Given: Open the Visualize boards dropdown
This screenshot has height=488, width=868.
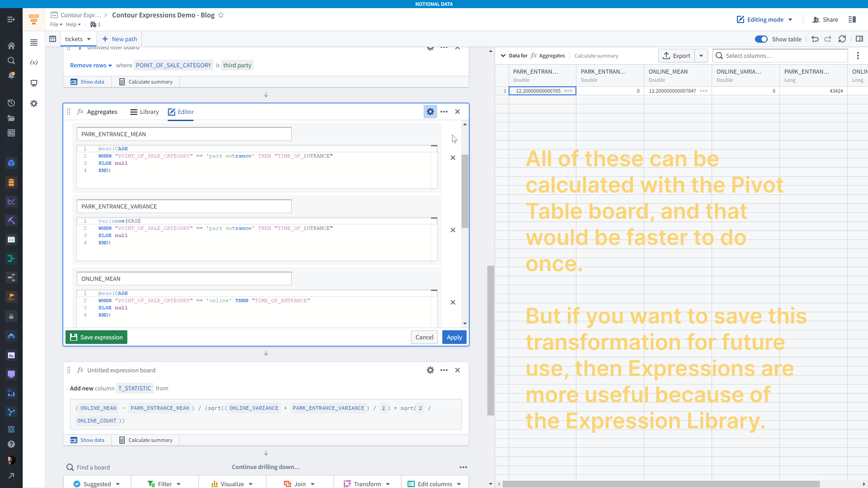Looking at the screenshot, I should click(232, 483).
